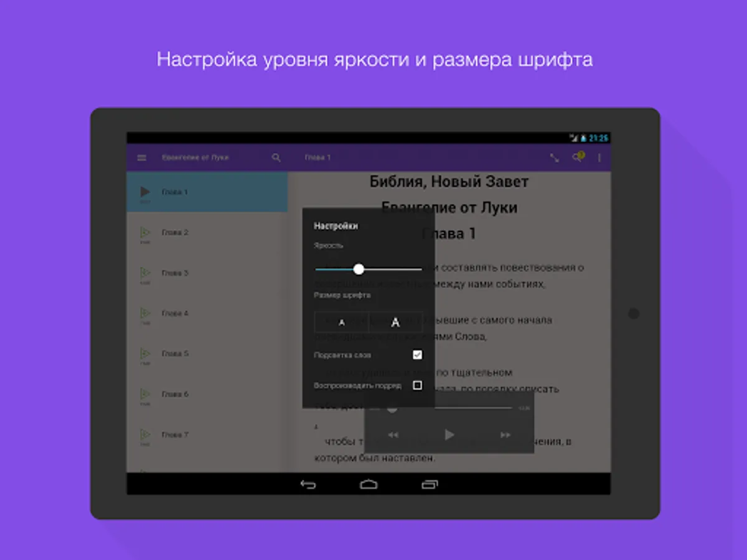Play chapter Глава 7 audio

pos(145,435)
